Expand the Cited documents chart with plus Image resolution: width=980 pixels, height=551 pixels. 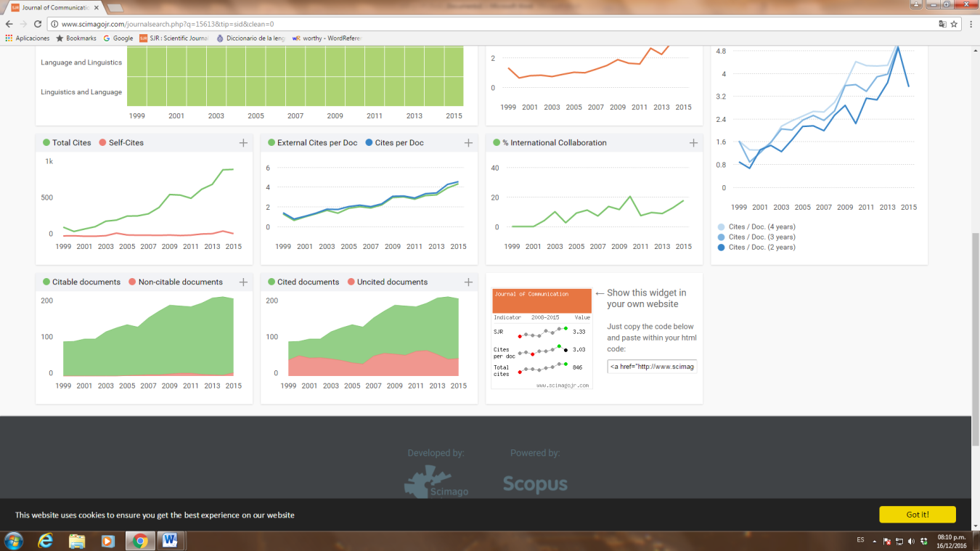coord(468,282)
